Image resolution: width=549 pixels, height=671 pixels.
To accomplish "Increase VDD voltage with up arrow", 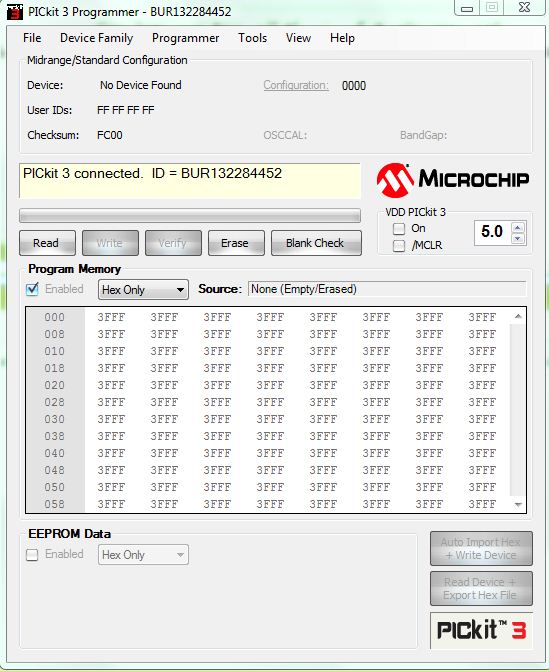I will click(x=518, y=228).
